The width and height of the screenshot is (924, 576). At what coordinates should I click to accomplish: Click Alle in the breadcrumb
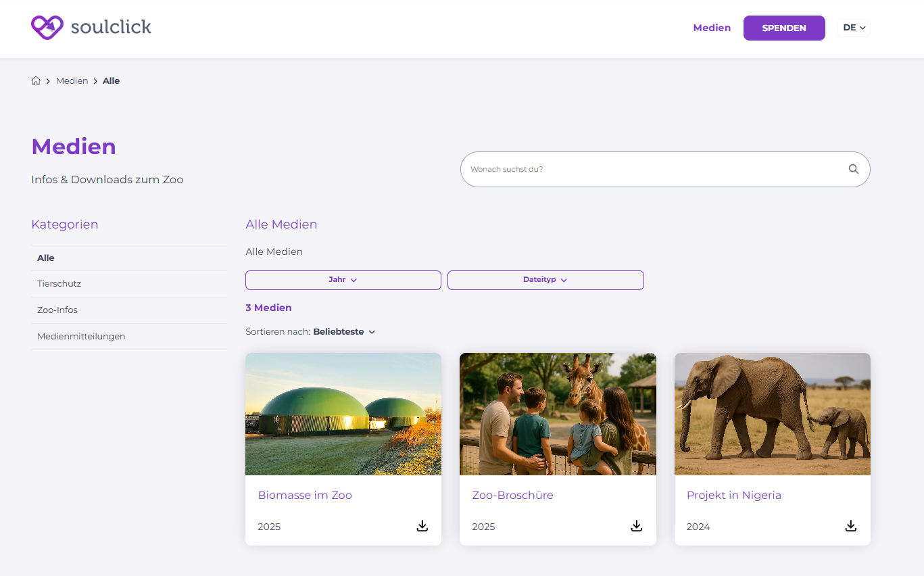(x=111, y=80)
